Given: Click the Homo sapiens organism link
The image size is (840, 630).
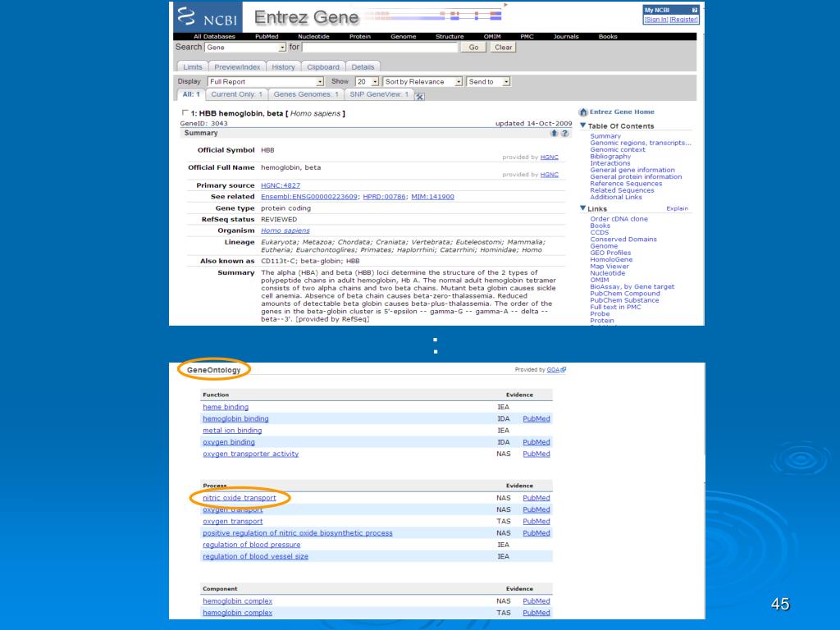Looking at the screenshot, I should coord(285,231).
